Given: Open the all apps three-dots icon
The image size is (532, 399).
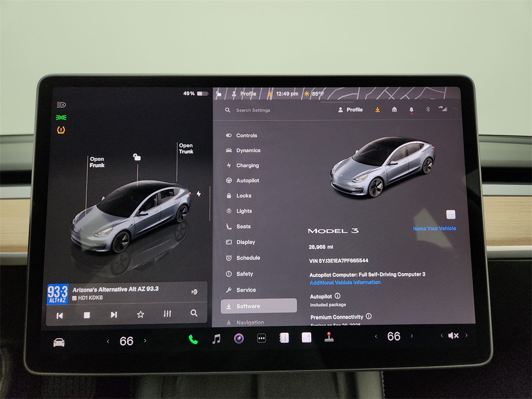Looking at the screenshot, I should [262, 338].
